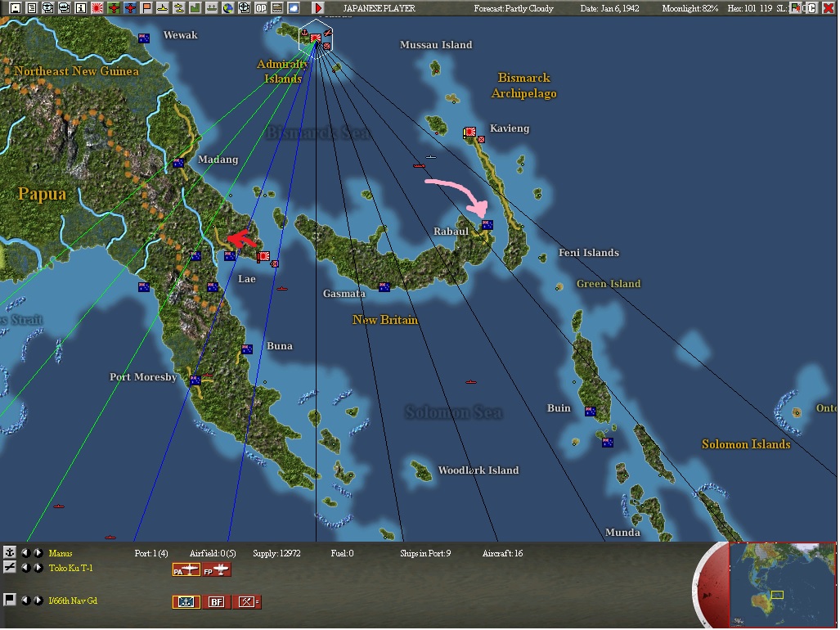Click the orange flag toolbar icon
840x630 pixels.
pyautogui.click(x=146, y=7)
